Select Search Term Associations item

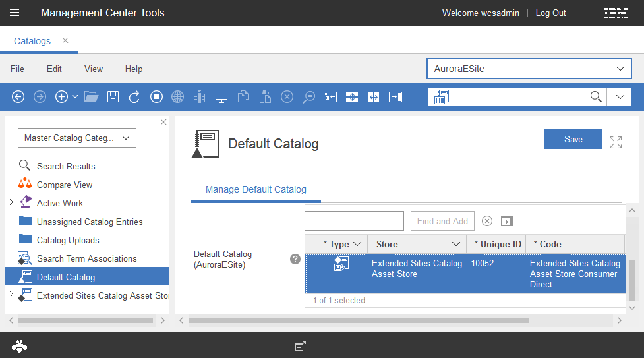(x=86, y=259)
